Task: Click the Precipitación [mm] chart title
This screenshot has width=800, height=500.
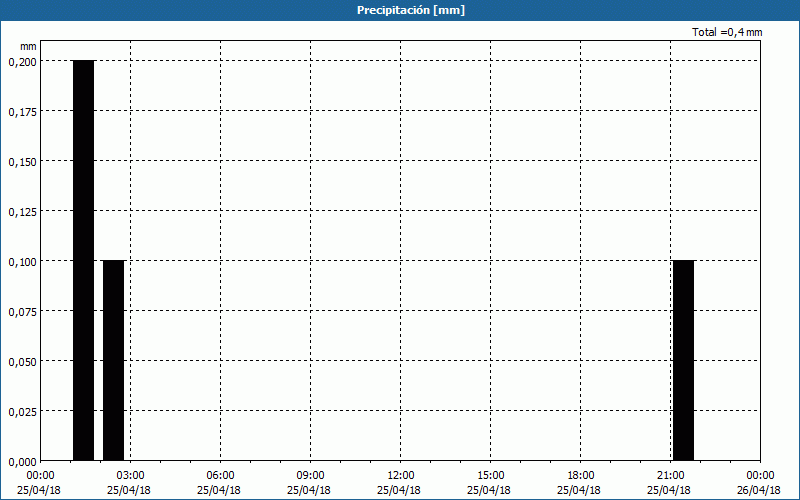Action: [x=411, y=10]
